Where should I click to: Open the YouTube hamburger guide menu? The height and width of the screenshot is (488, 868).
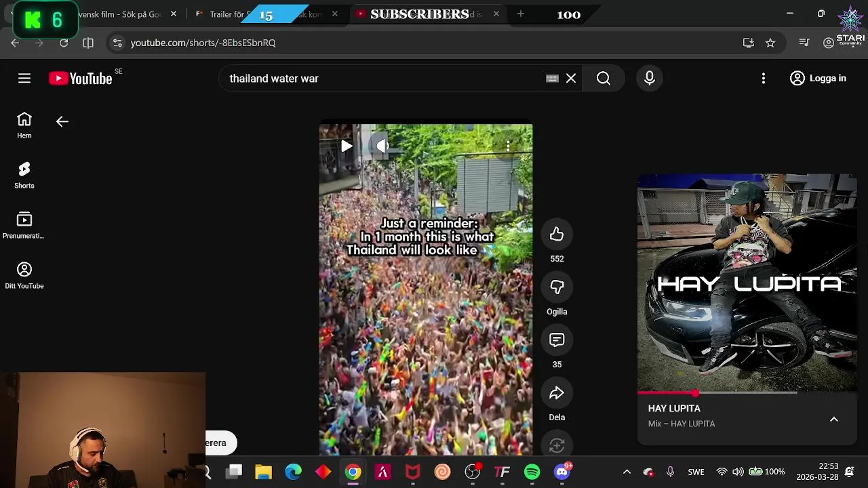[24, 79]
